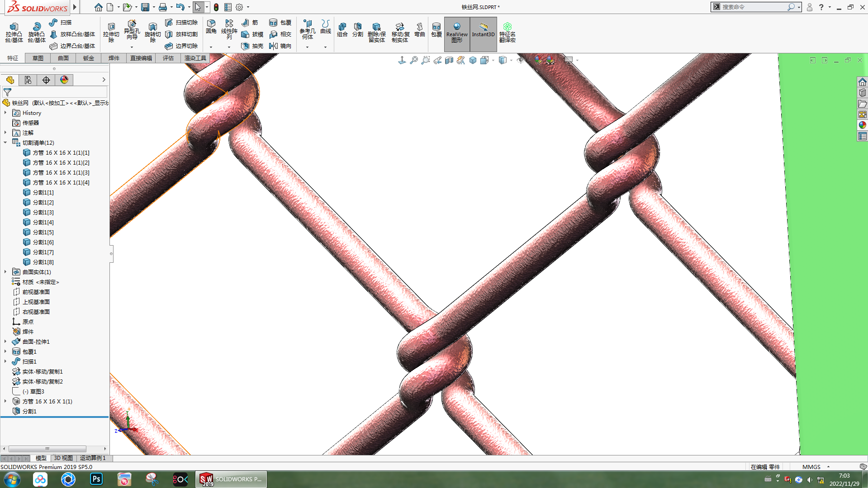Viewport: 868px width, 488px height.
Task: Click the feature tree horizontal scrollbar
Action: (47, 449)
